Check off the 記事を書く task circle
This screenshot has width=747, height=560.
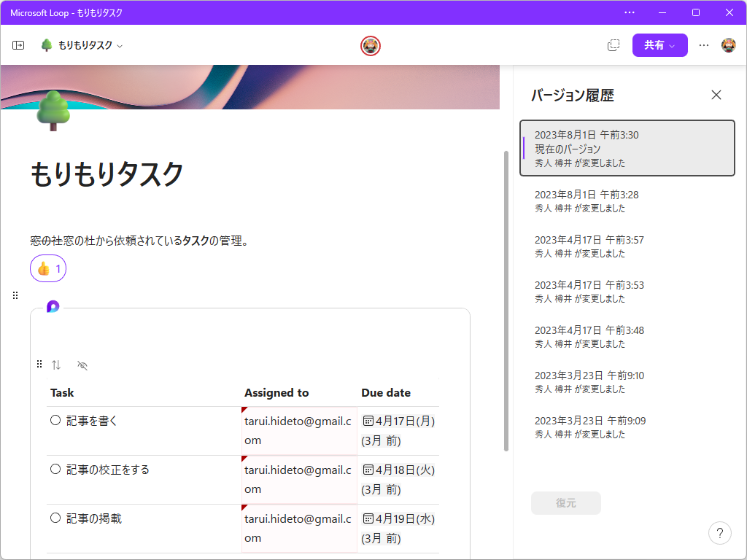pos(55,420)
